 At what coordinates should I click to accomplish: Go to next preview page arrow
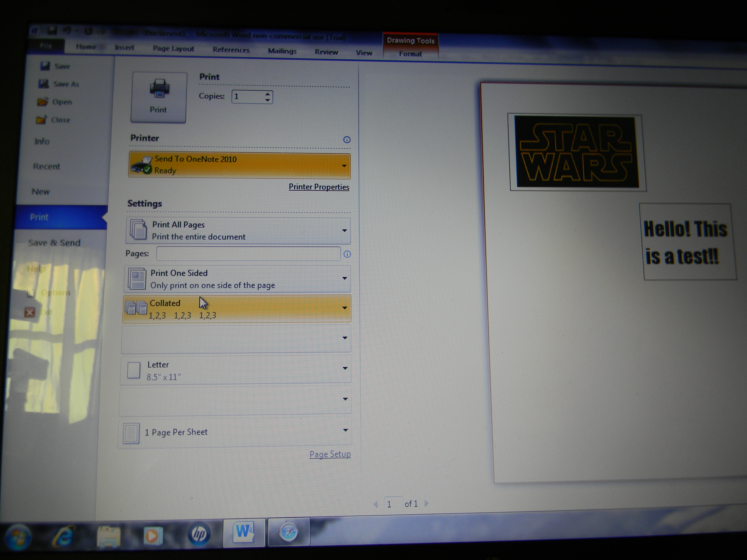point(427,504)
